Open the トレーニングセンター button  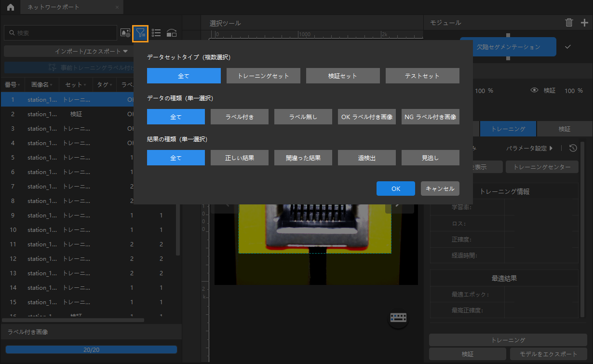(541, 167)
